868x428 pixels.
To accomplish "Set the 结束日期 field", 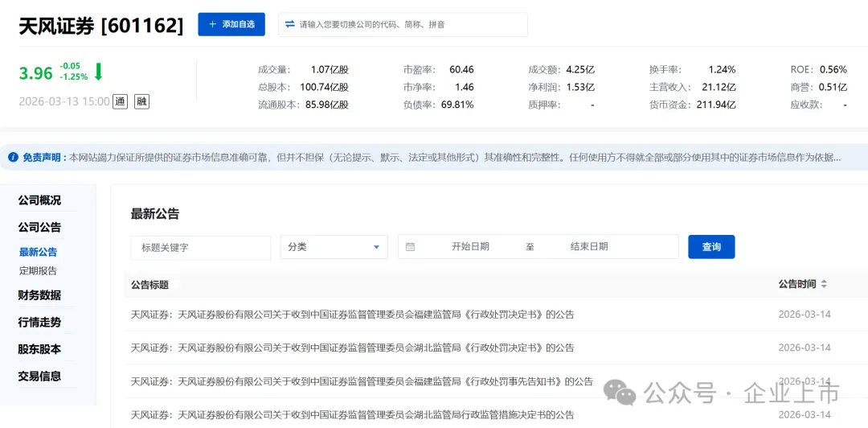I will coord(589,247).
